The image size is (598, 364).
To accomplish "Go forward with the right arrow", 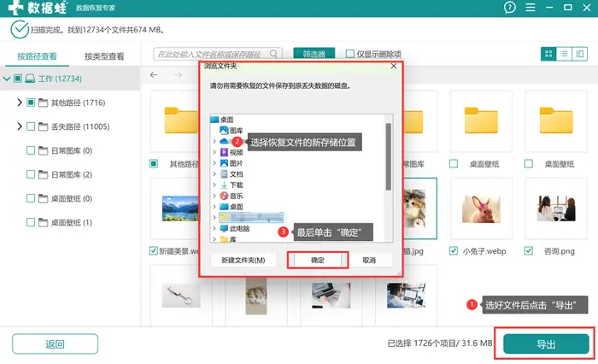I will [178, 75].
